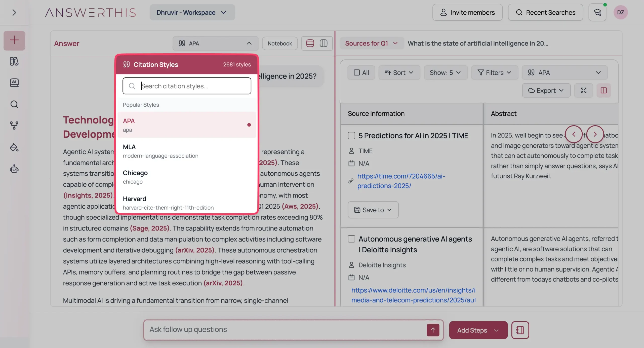This screenshot has width=644, height=348.
Task: Open the search icon in the sidebar
Action: [x=14, y=104]
